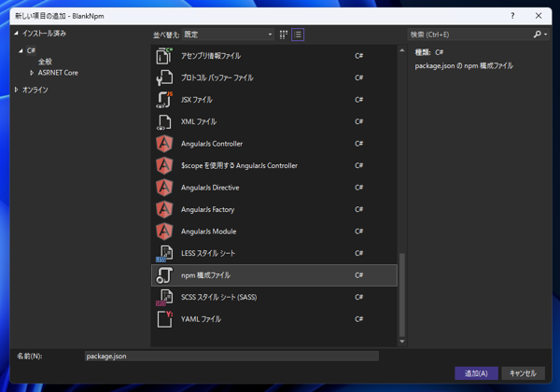560x392 pixels.
Task: Click the npm configuration file icon
Action: [x=164, y=275]
